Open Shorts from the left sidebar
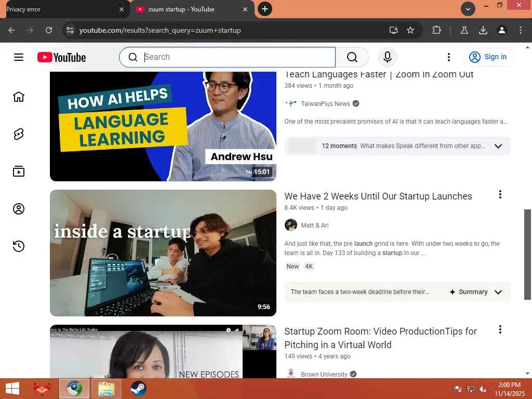This screenshot has height=399, width=532. pos(19,134)
